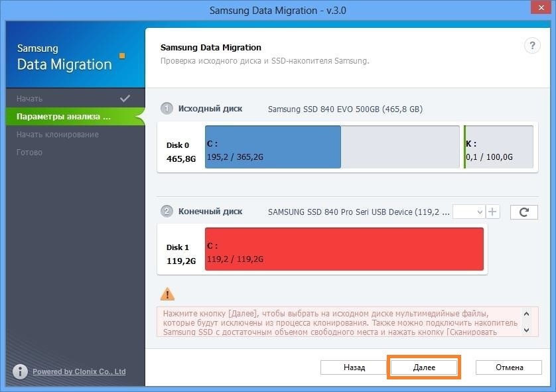Open the target disk partition dropdown
The image size is (556, 392).
(x=469, y=212)
